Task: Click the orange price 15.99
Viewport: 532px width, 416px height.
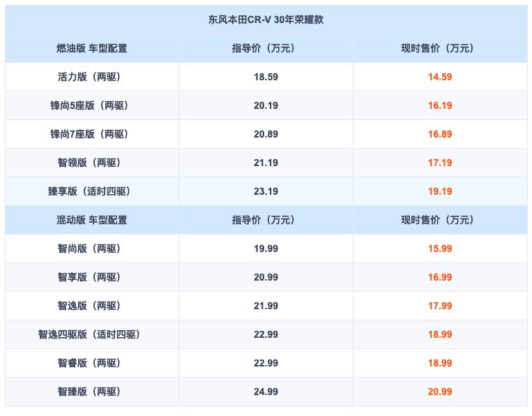Action: tap(440, 248)
